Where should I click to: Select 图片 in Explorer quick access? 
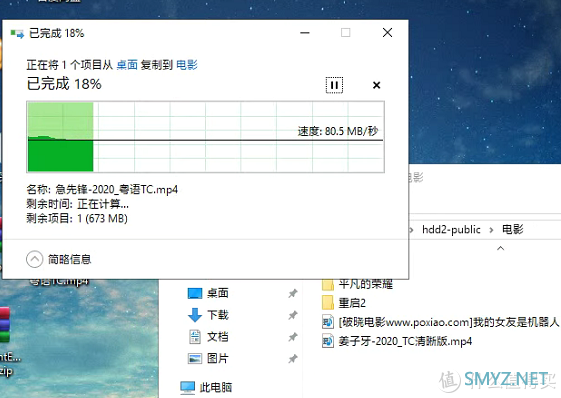[x=218, y=358]
